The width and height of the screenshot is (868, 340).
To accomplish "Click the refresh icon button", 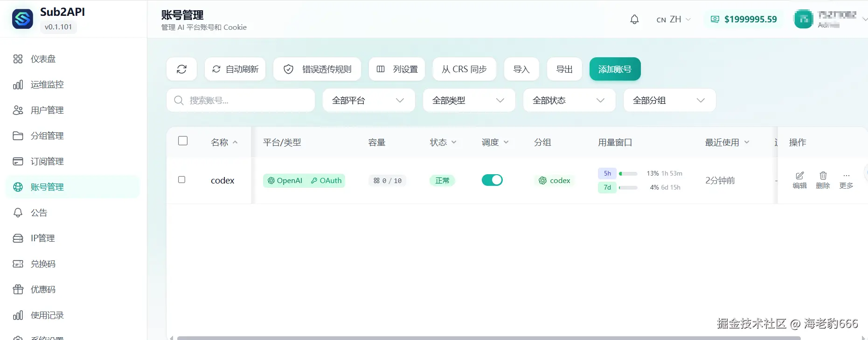I will click(x=181, y=69).
